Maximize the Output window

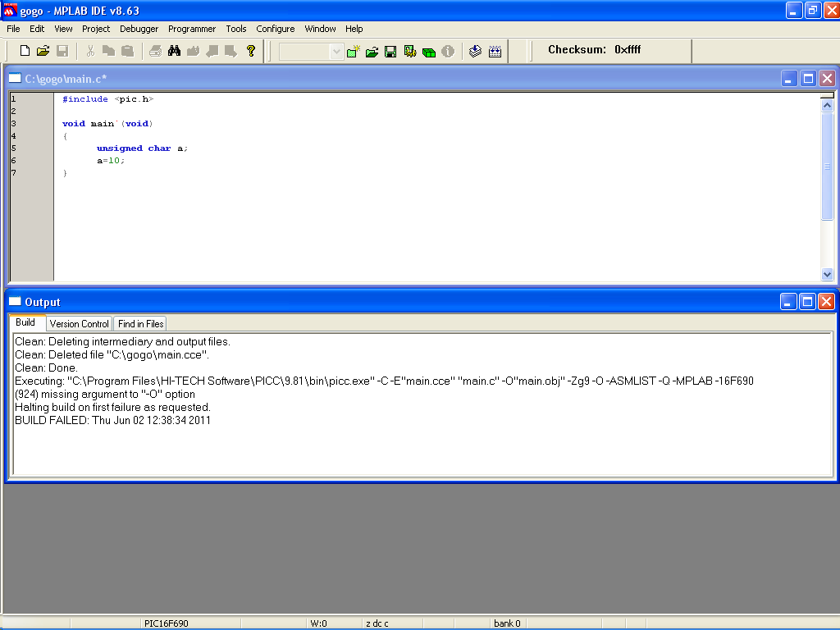(x=807, y=302)
